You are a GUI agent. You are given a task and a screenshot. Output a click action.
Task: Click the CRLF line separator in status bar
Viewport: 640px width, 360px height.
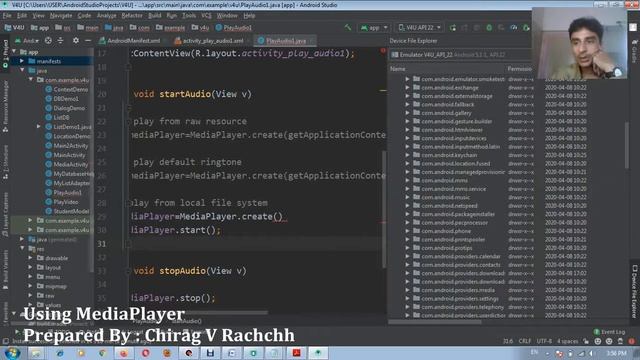(524, 341)
